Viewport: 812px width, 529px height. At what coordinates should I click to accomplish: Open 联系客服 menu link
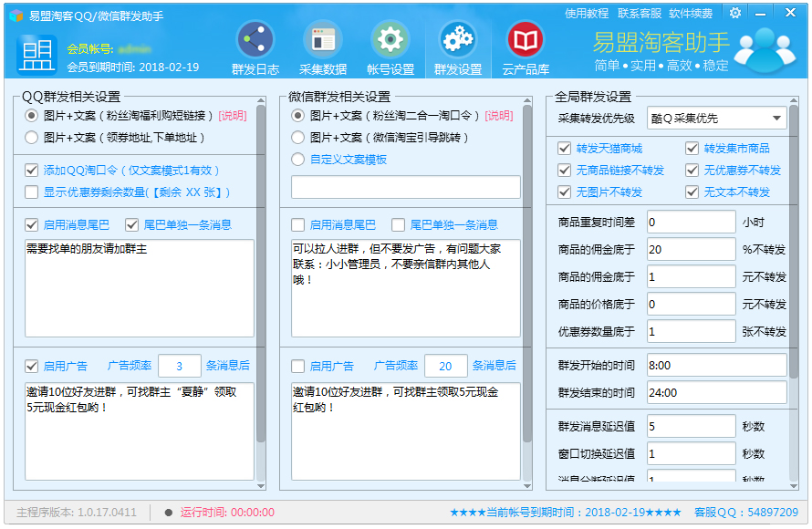coord(639,14)
